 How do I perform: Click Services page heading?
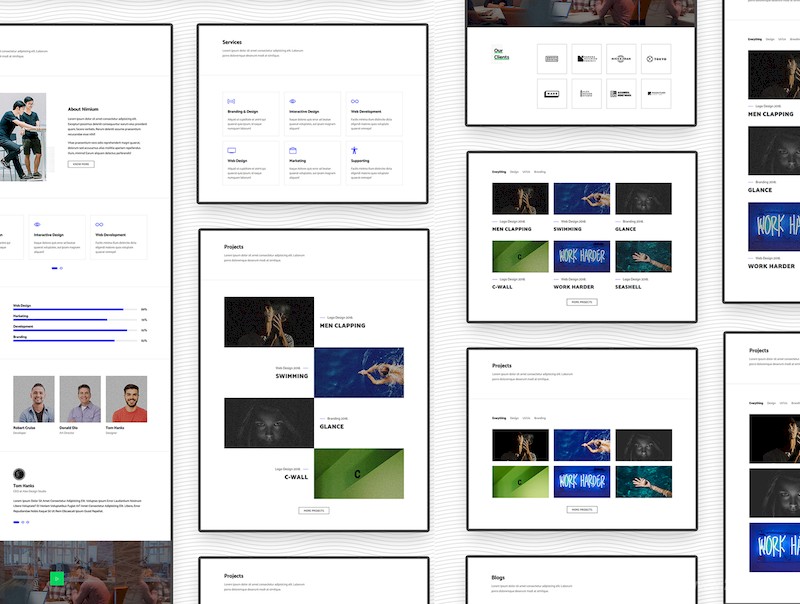(232, 42)
